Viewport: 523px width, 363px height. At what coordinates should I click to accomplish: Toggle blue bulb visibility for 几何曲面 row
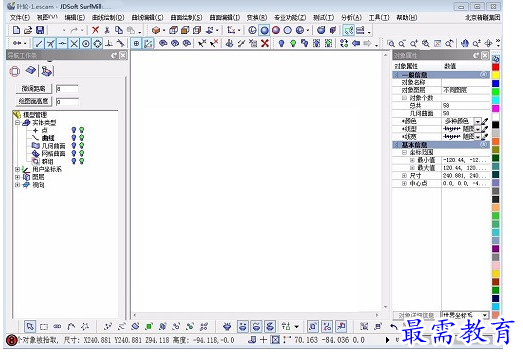tap(74, 146)
